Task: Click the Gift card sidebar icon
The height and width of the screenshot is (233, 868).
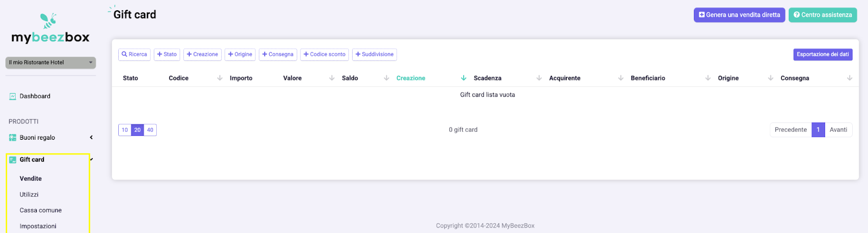Action: [x=12, y=160]
